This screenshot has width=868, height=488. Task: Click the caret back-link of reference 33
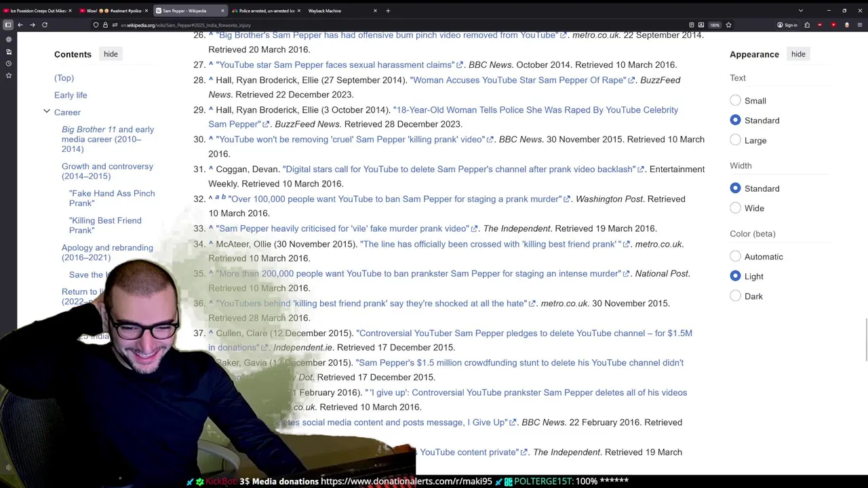coord(211,228)
